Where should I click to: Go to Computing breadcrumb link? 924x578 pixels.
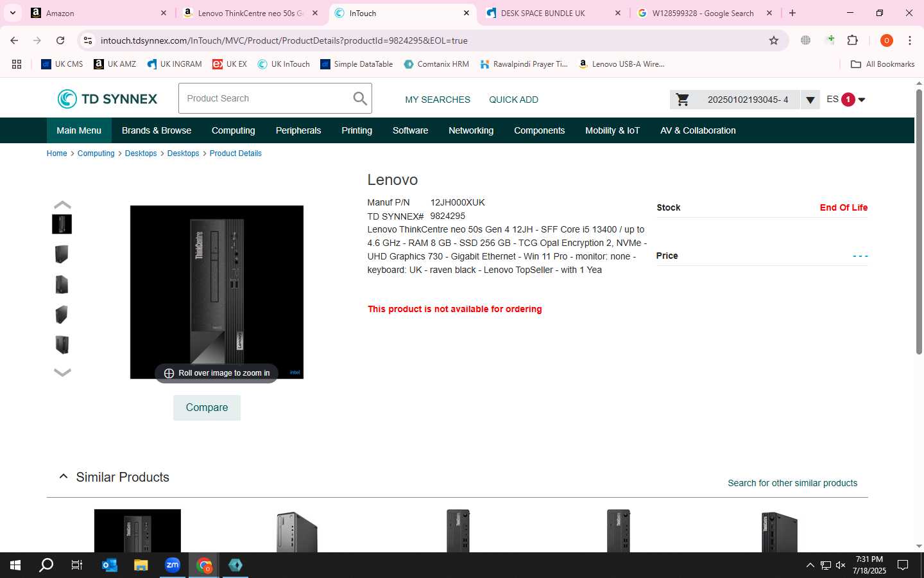[96, 153]
